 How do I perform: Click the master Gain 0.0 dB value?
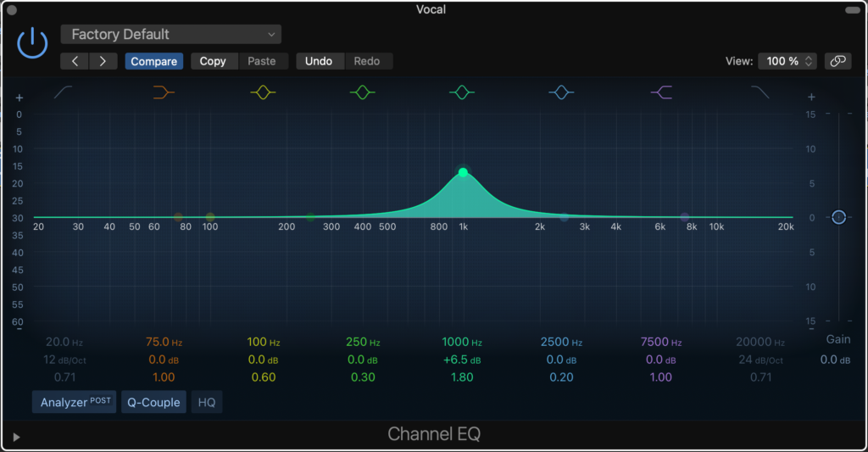click(x=835, y=360)
